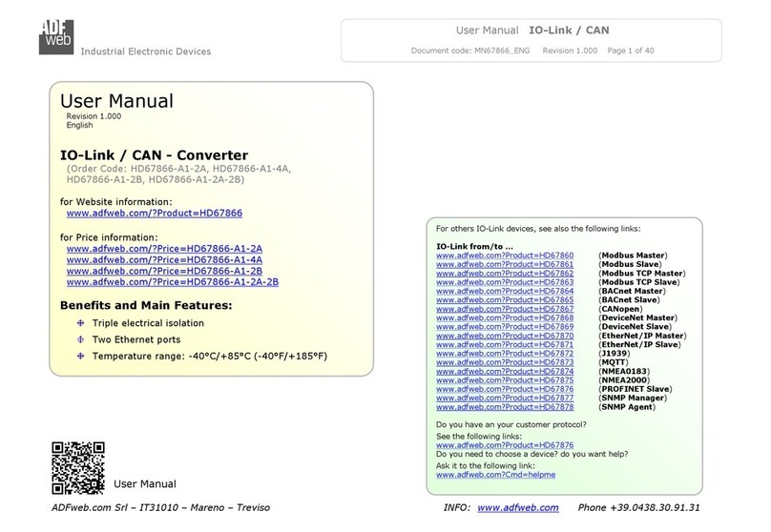Screen dimensions: 771x532
Task: Open price link for HD67866-A1-2B
Action: (x=164, y=271)
